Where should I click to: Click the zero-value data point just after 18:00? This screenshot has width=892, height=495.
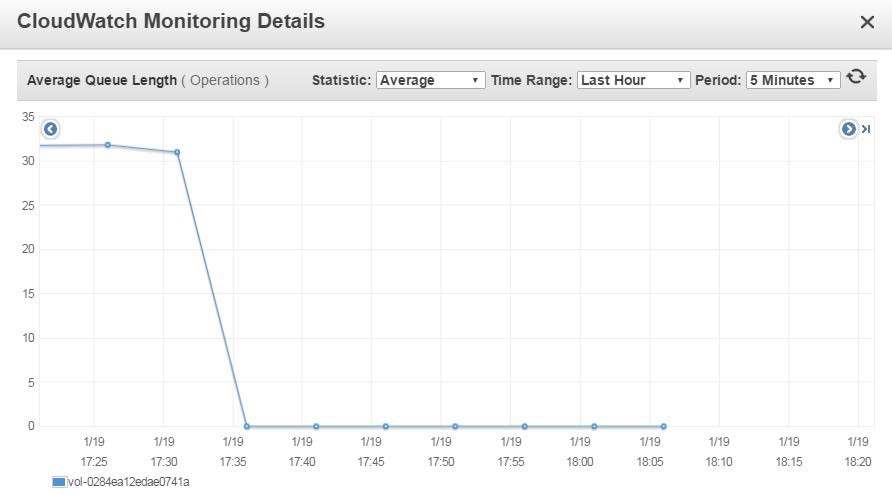[x=594, y=426]
